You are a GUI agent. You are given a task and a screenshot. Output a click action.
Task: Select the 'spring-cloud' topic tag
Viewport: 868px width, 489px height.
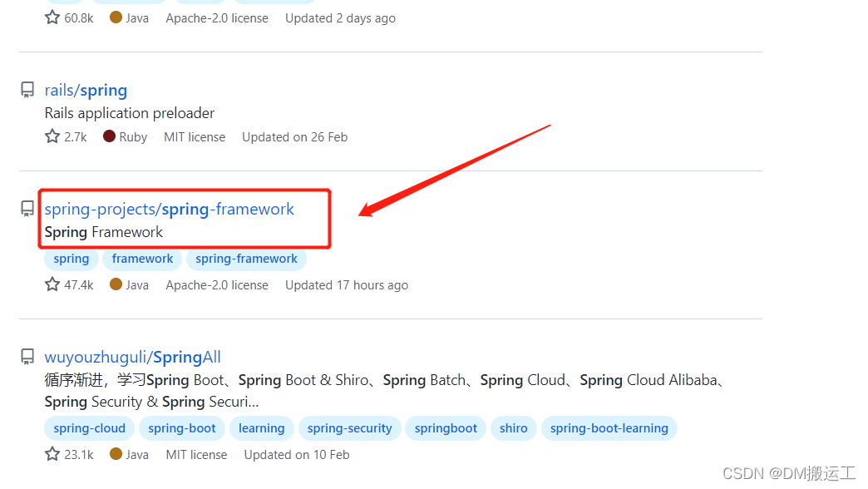[x=90, y=428]
